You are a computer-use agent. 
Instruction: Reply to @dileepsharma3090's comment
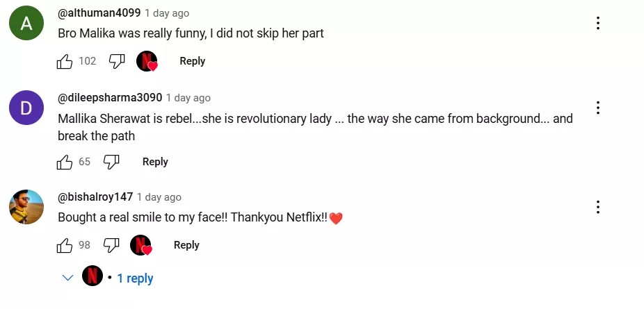[x=155, y=162]
